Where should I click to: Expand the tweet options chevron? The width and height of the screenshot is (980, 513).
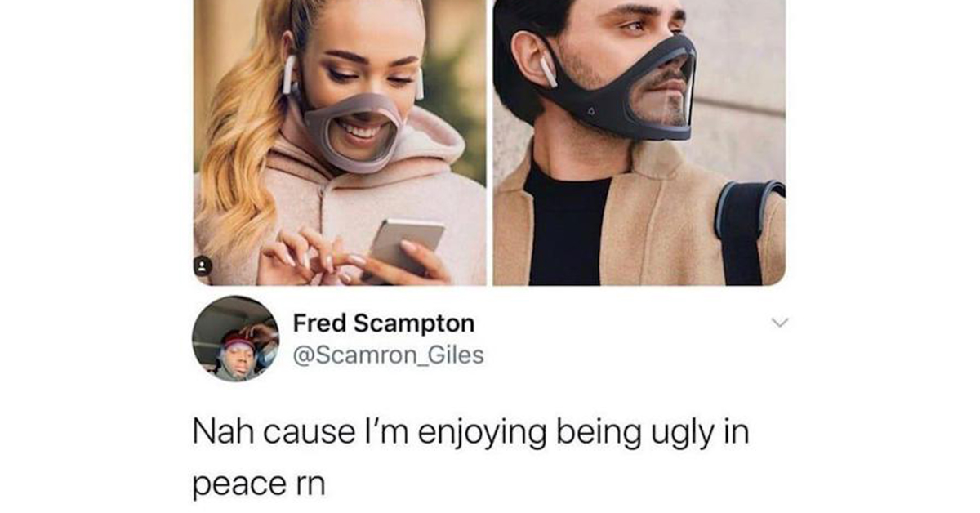[781, 323]
